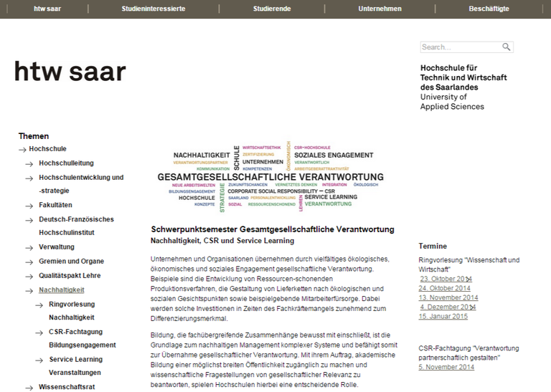Click the arrow icon beside Hochschule

point(22,150)
